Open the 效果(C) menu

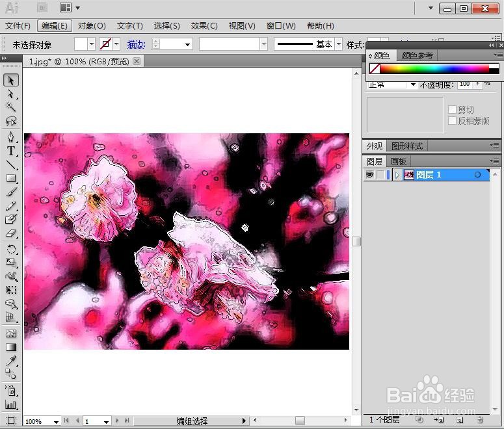(204, 26)
